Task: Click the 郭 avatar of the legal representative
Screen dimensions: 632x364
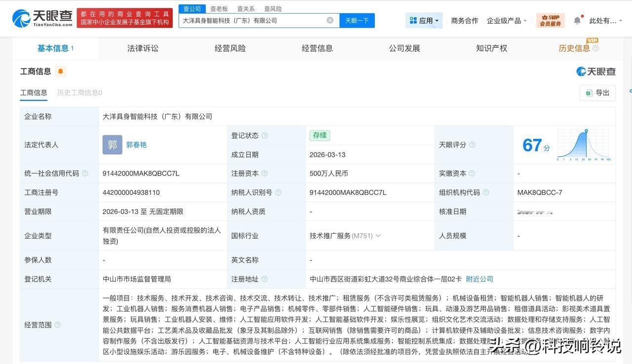Action: (113, 145)
